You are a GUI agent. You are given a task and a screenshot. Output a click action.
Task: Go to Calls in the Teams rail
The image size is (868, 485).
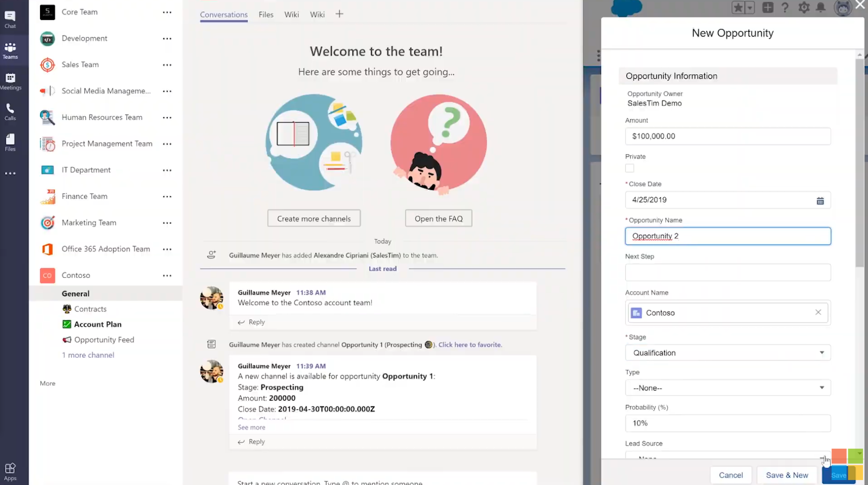coord(10,112)
